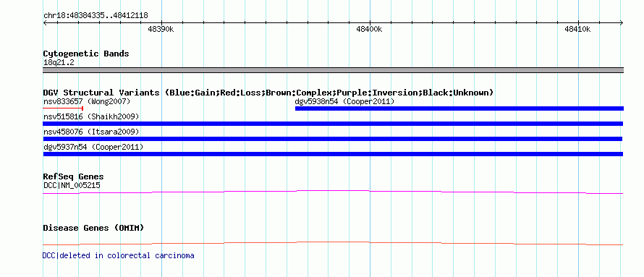Open the DCC deleted in colorectal carcinoma link
The image size is (644, 277).
click(118, 255)
